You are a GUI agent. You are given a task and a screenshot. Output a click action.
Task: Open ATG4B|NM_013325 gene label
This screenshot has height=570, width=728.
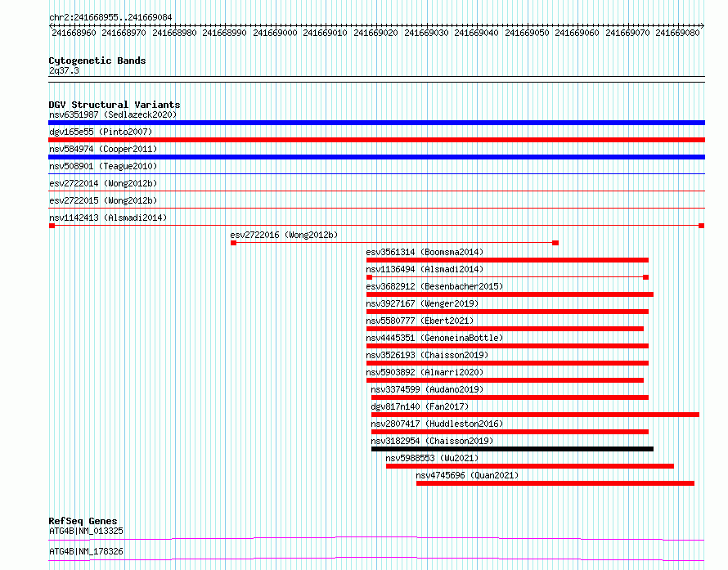click(86, 531)
